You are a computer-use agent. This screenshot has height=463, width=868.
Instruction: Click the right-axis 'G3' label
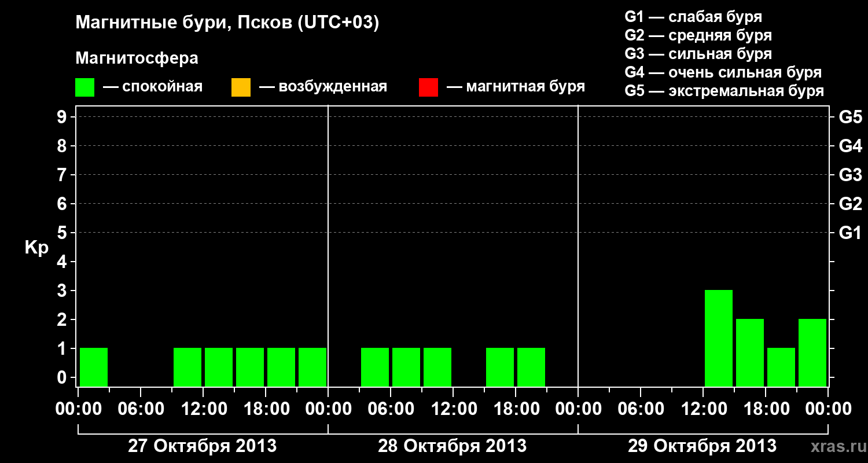coord(850,175)
